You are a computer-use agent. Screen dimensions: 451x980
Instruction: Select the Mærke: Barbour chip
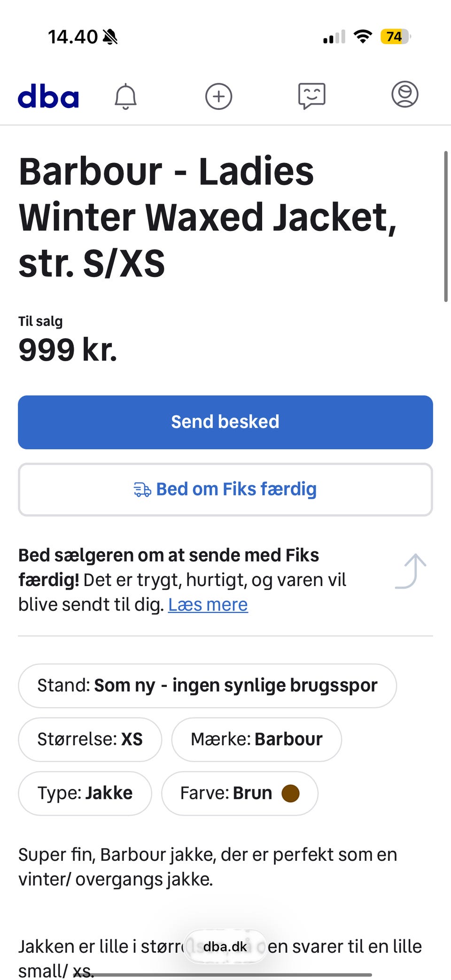pos(256,740)
